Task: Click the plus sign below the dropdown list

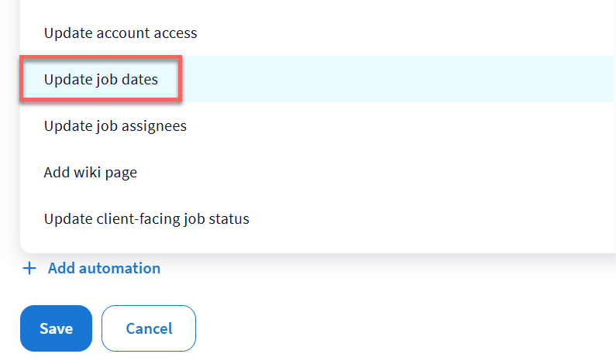Action: coord(29,269)
